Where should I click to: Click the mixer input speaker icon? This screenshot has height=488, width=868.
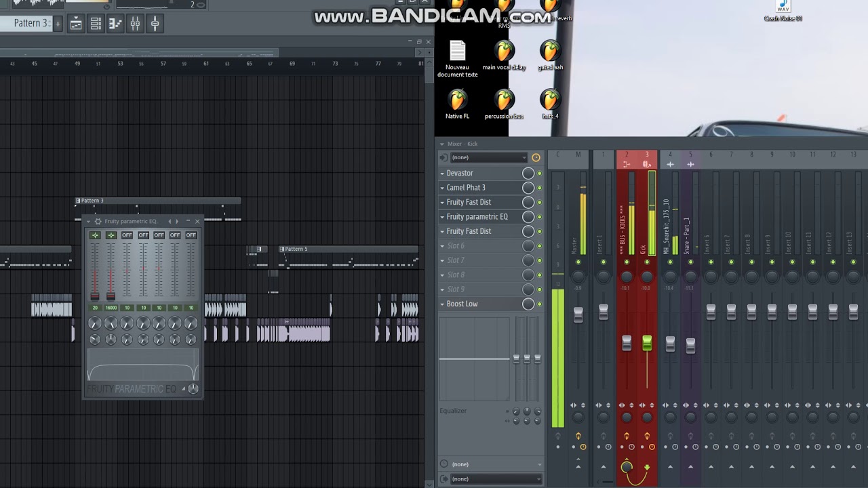(x=443, y=157)
